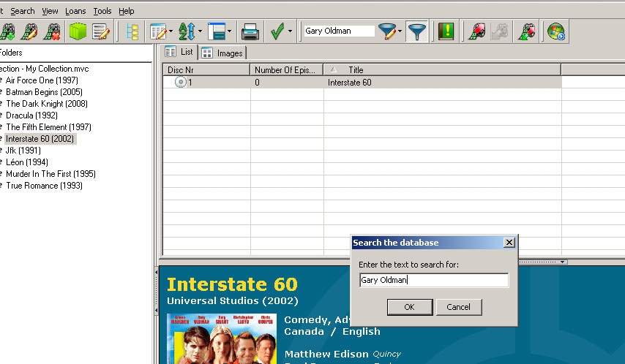Select Jfk (1991) in folders
Screen dimensions: 625x364
23,151
